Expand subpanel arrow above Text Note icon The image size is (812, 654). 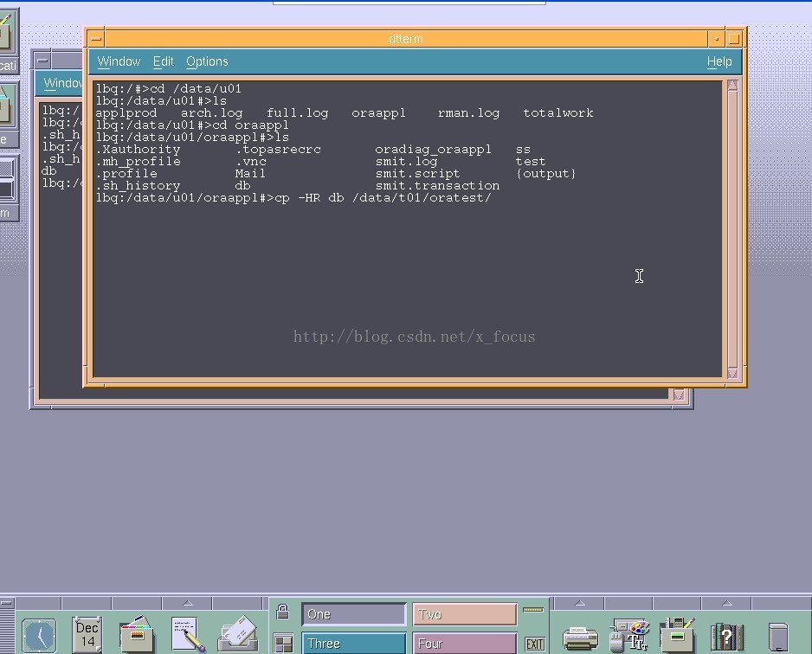pyautogui.click(x=188, y=603)
